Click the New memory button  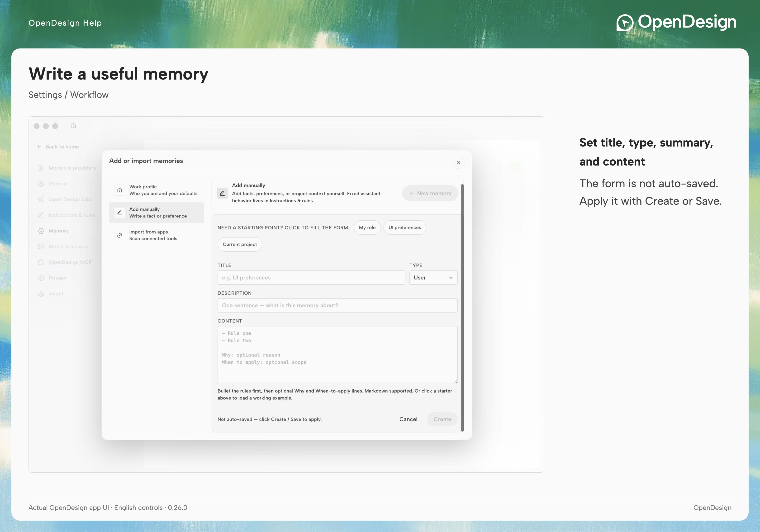[430, 193]
